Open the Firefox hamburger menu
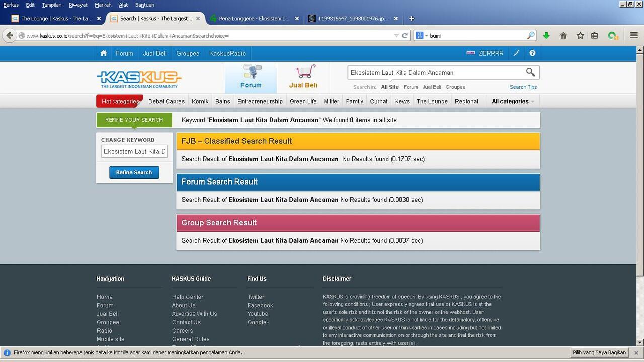 (x=634, y=35)
